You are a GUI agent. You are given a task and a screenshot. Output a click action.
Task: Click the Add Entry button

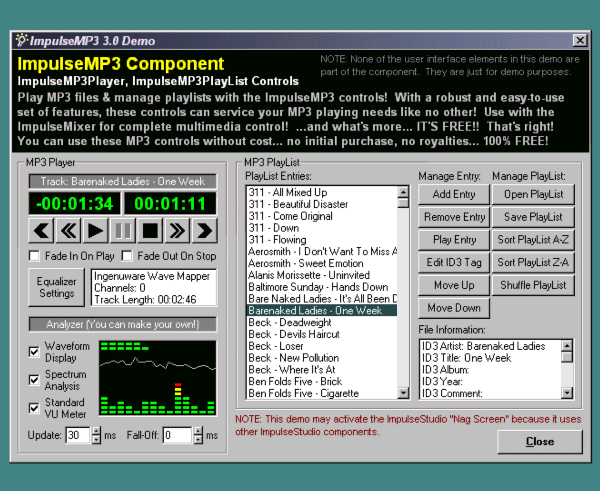pyautogui.click(x=454, y=194)
